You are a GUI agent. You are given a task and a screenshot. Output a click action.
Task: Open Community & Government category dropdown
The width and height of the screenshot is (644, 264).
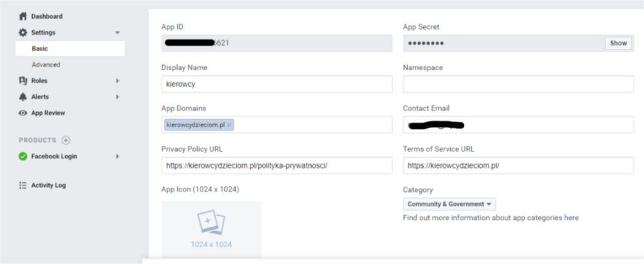point(450,204)
